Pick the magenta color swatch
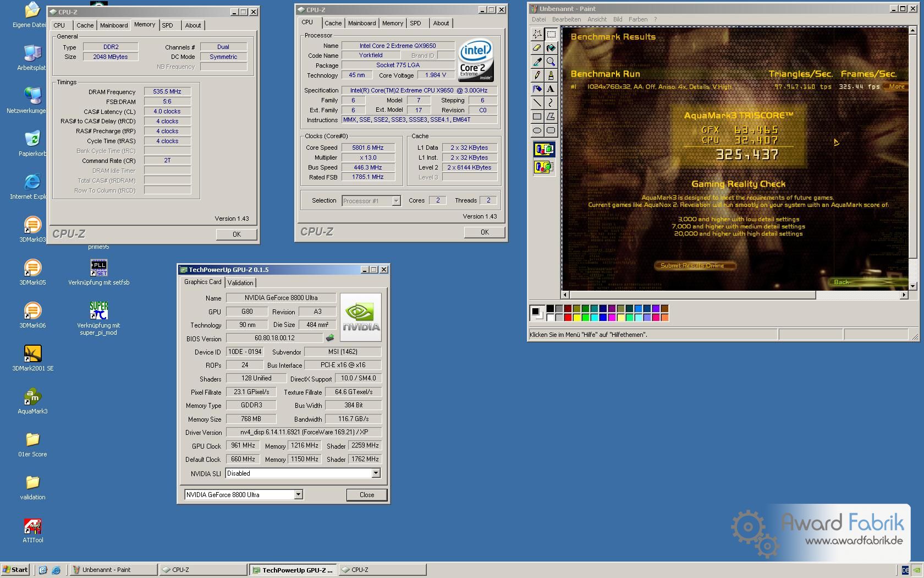Viewport: 924px width, 578px height. point(612,317)
